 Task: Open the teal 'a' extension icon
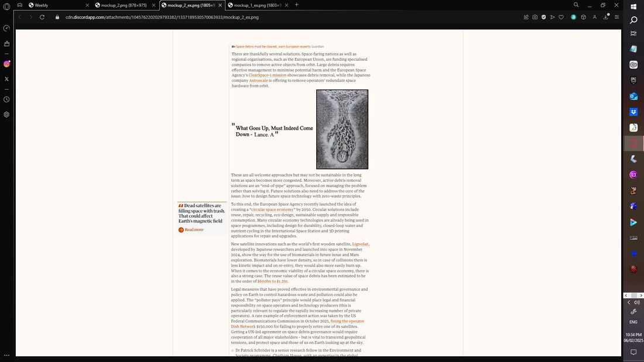(573, 17)
